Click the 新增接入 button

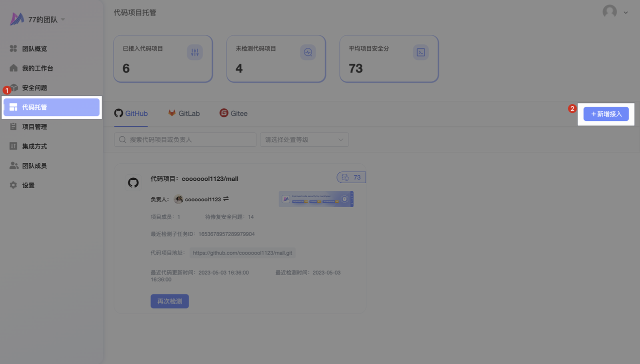(606, 114)
